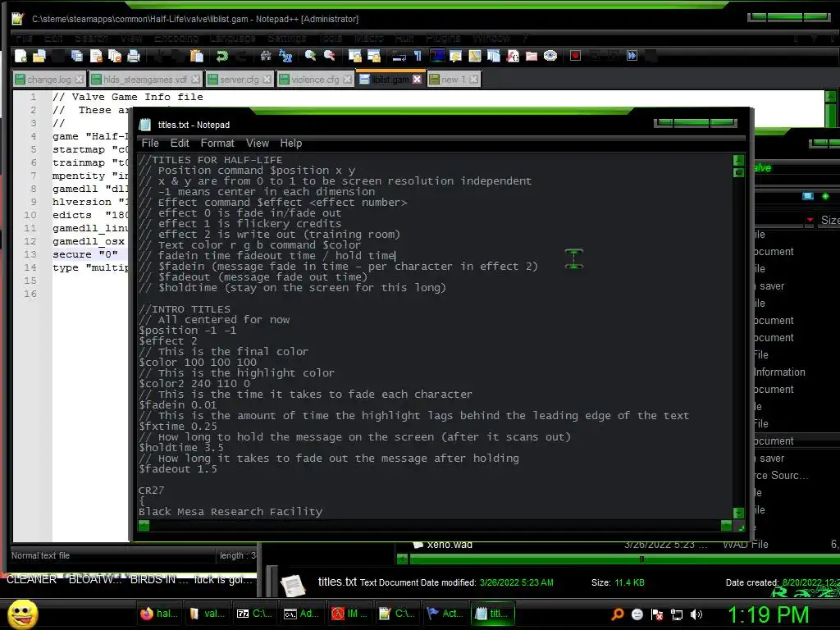Place cursor on "$fadein 0.01" line
The height and width of the screenshot is (630, 840).
coord(177,405)
